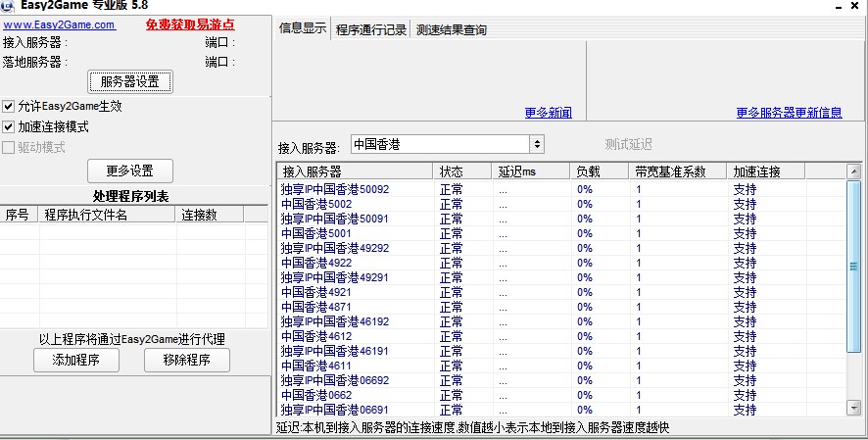Screen dimensions: 868x440
Task: Click the 更多服务器更新信息 link
Action: click(789, 113)
